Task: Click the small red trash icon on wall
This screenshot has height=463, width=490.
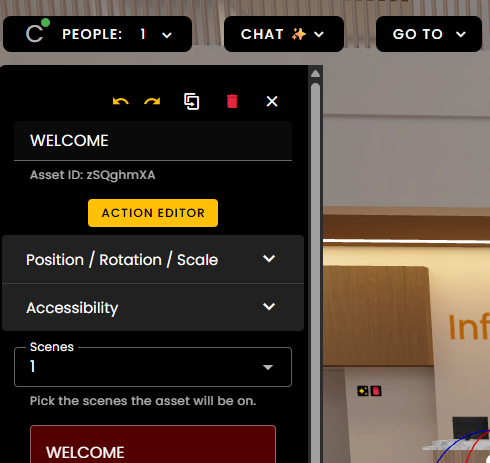Action: pos(376,391)
